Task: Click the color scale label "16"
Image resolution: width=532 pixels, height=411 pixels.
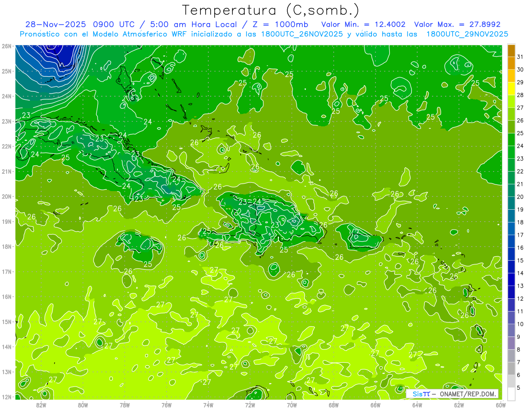Action: (x=520, y=247)
